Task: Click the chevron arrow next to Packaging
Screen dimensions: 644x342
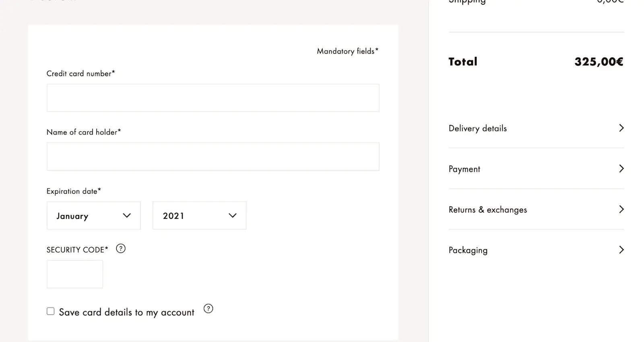Action: [x=621, y=250]
